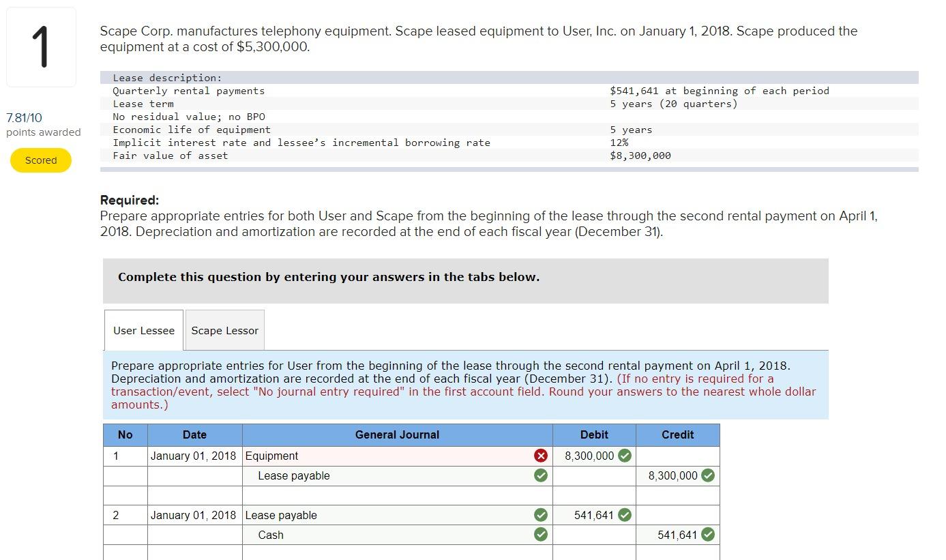Select the question number 1 box
The width and height of the screenshot is (946, 560).
click(41, 47)
